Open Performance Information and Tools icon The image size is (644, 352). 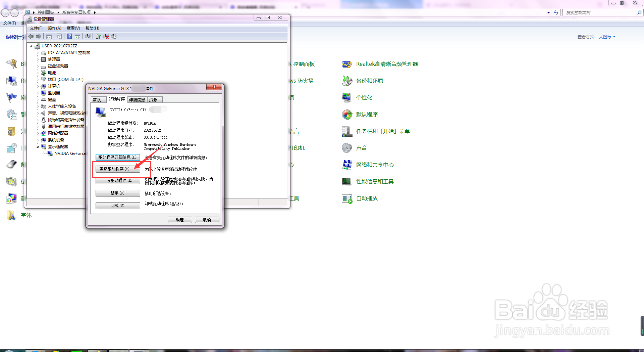[347, 181]
